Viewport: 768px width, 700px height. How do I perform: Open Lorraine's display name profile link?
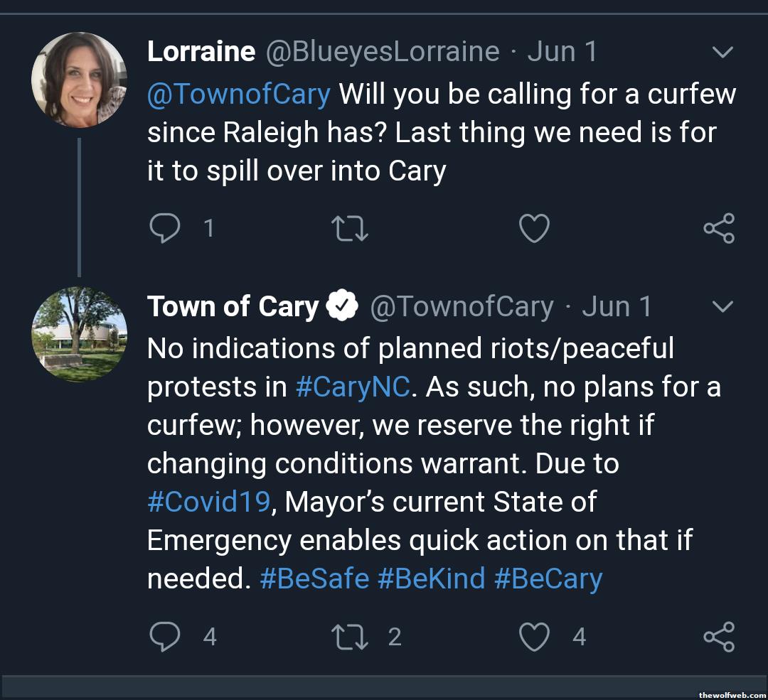[201, 52]
